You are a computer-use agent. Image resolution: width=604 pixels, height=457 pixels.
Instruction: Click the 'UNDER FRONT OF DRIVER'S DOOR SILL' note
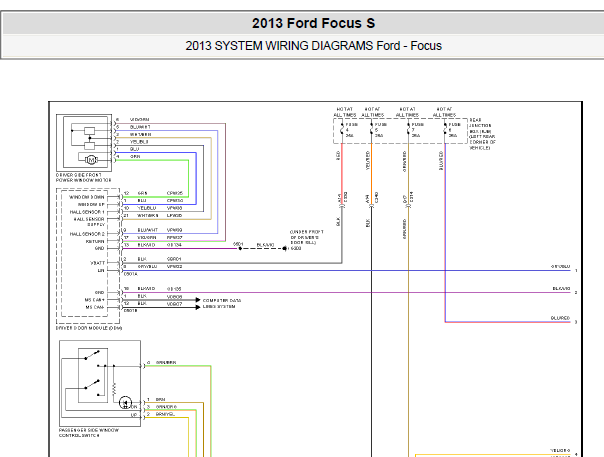[307, 237]
